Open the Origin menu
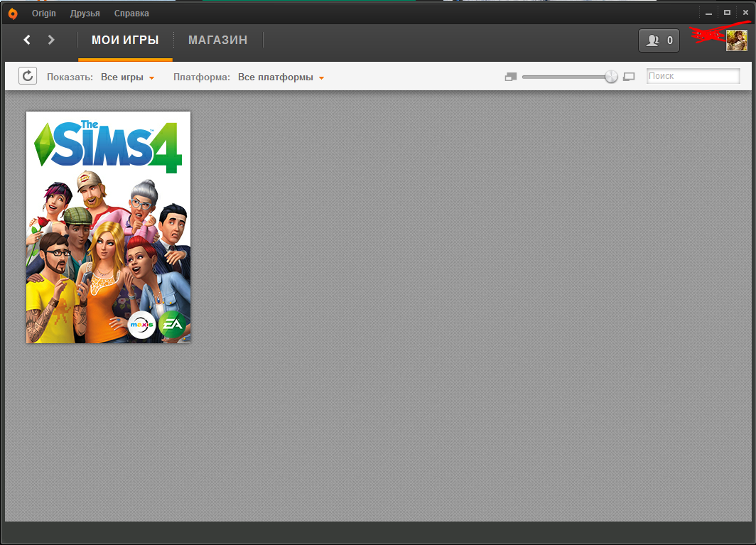 click(44, 14)
